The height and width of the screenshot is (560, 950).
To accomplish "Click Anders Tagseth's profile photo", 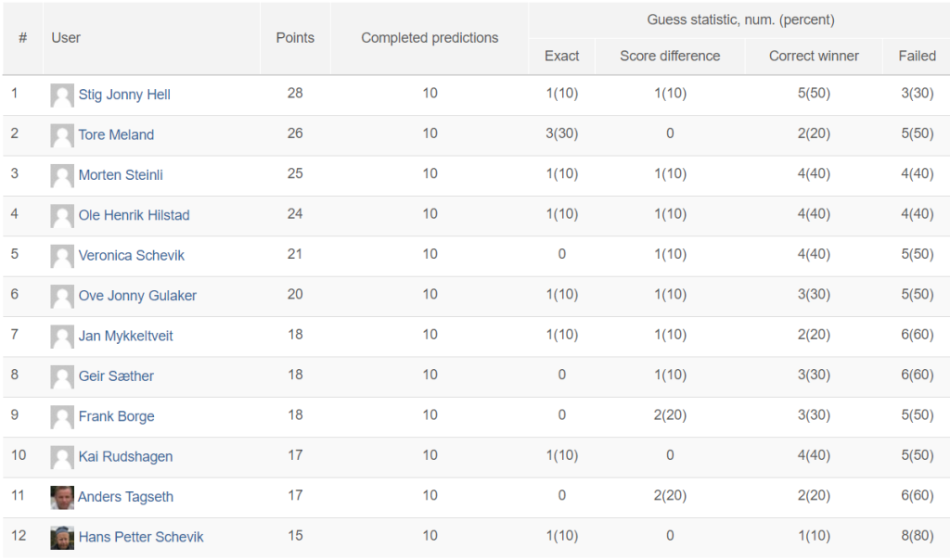I will [x=62, y=498].
